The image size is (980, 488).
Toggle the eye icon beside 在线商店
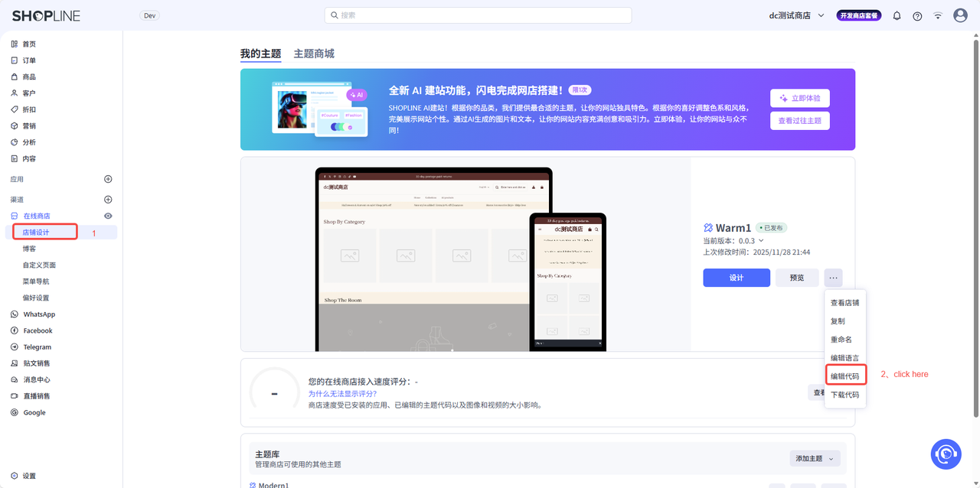108,216
